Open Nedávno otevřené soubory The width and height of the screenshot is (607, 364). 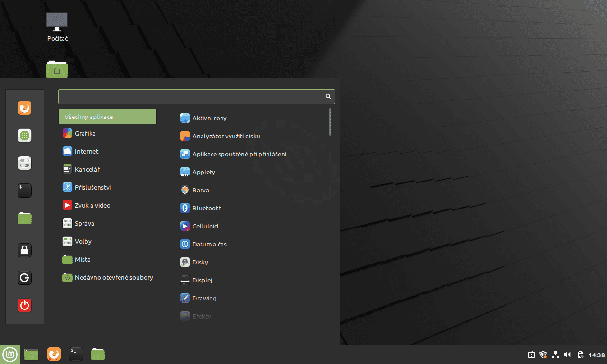click(x=114, y=277)
